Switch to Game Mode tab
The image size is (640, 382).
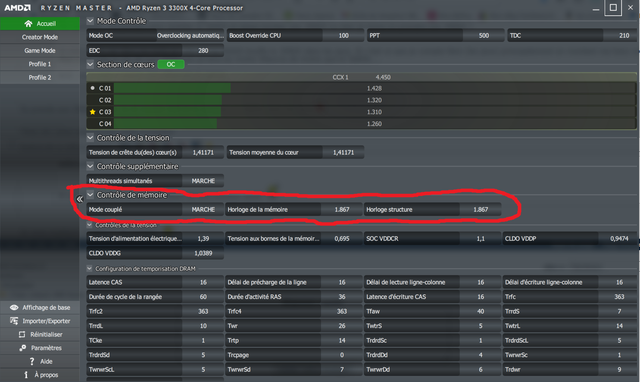tap(40, 51)
